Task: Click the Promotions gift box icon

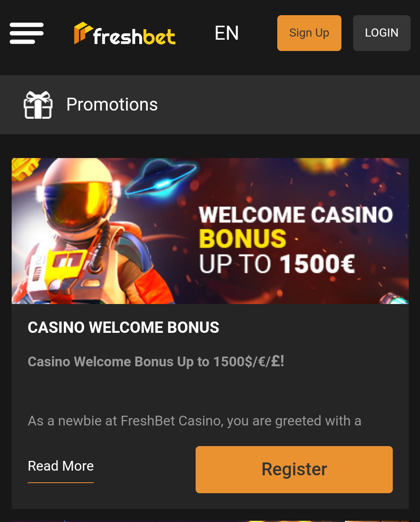Action: click(38, 105)
